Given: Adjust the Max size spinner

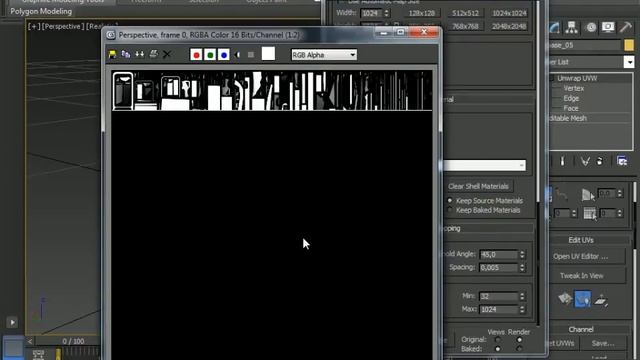Looking at the screenshot, I should 522,309.
